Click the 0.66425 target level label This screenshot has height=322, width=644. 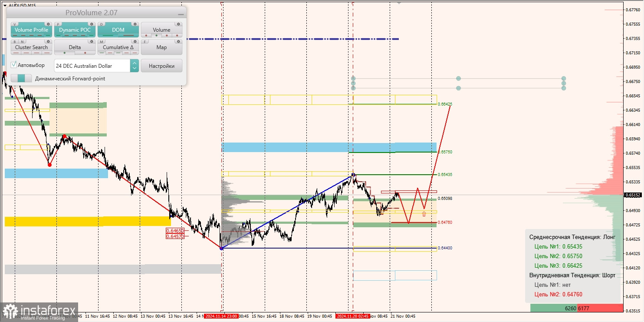coord(445,104)
